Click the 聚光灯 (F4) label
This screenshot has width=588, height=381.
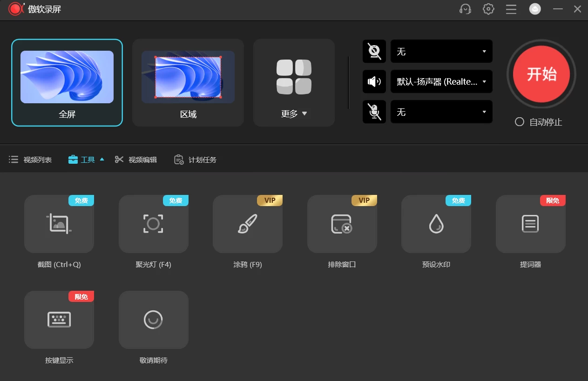154,265
